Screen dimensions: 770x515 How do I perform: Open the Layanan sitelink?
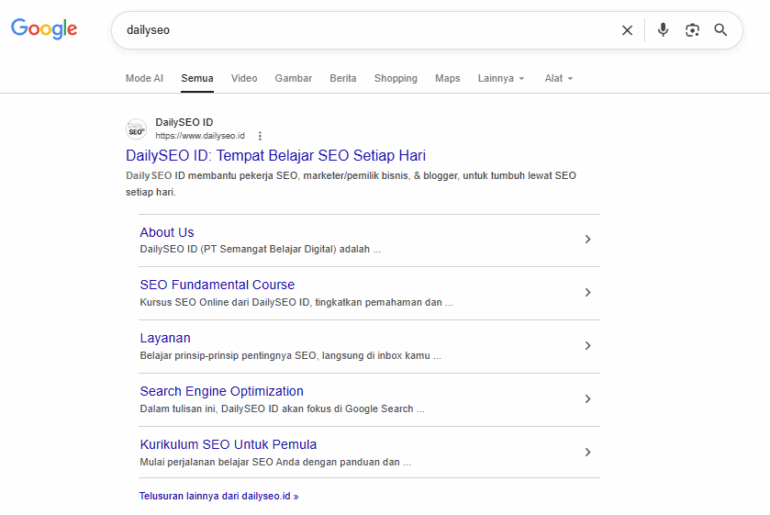tap(165, 338)
